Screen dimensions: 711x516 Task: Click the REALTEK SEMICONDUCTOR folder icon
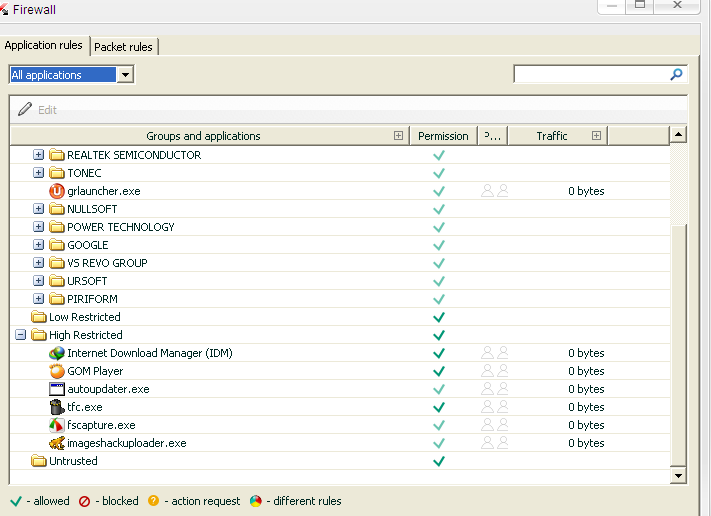57,155
